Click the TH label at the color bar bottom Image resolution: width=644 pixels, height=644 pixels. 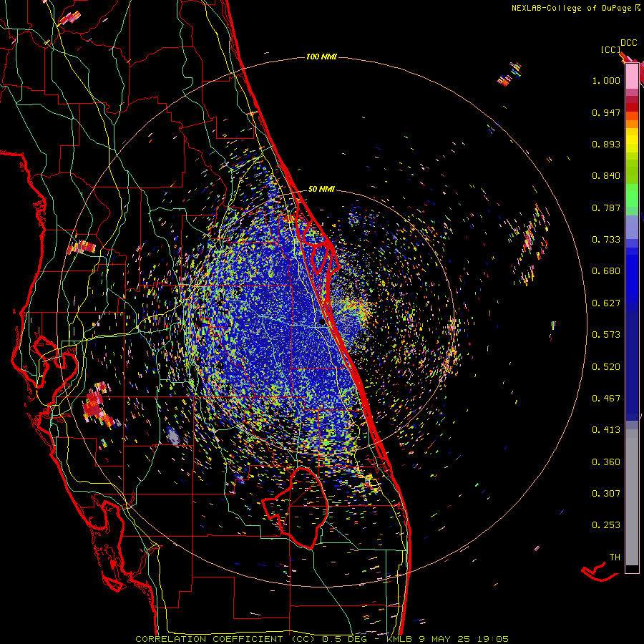[615, 557]
